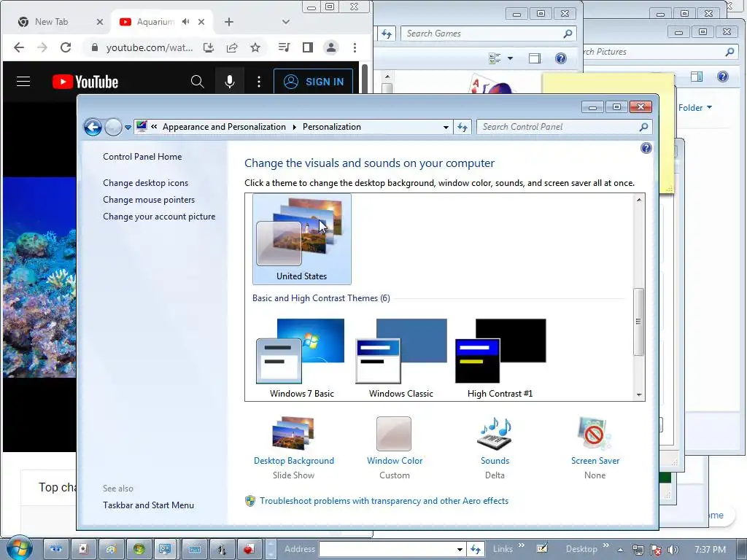Click the Search Games field
This screenshot has height=560, width=747.
point(489,34)
